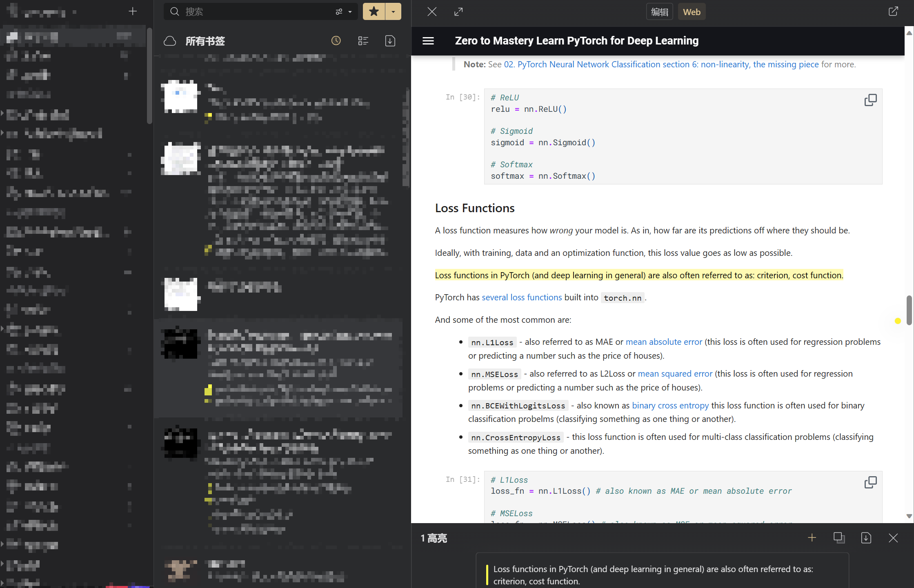
Task: Switch to Web tab
Action: coord(692,12)
